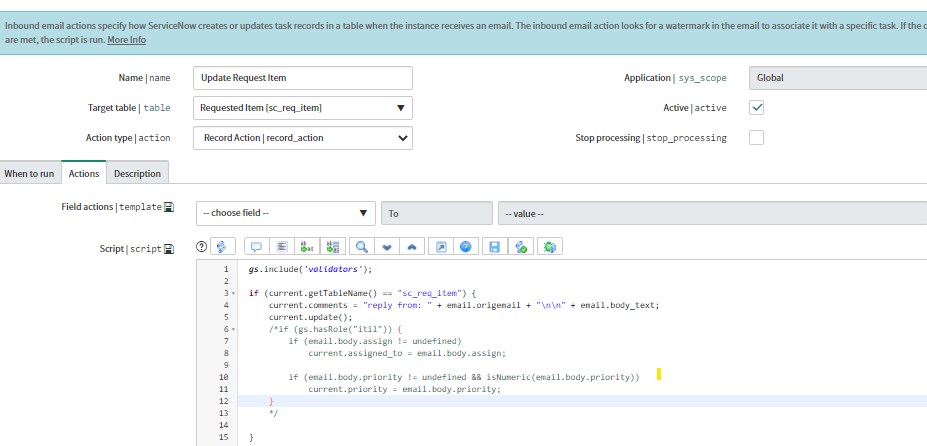
Task: Click the closing comment marker on line 13
Action: coord(273,413)
